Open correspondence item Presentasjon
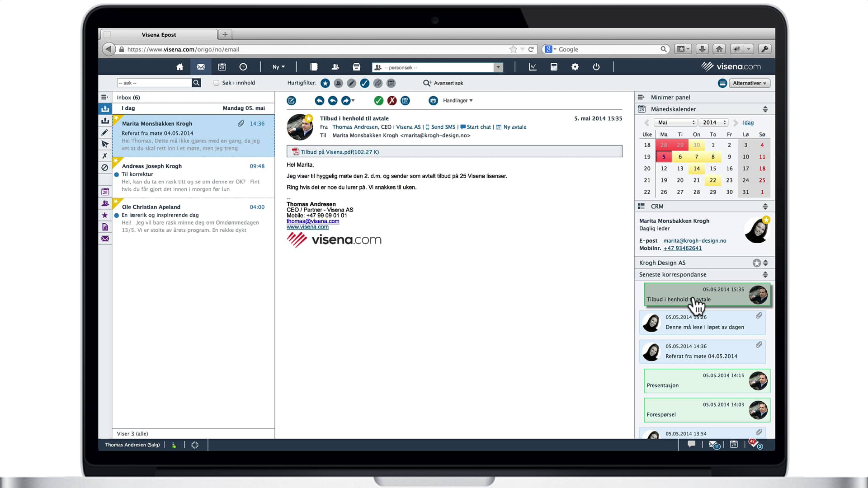This screenshot has height=488, width=868. (707, 381)
